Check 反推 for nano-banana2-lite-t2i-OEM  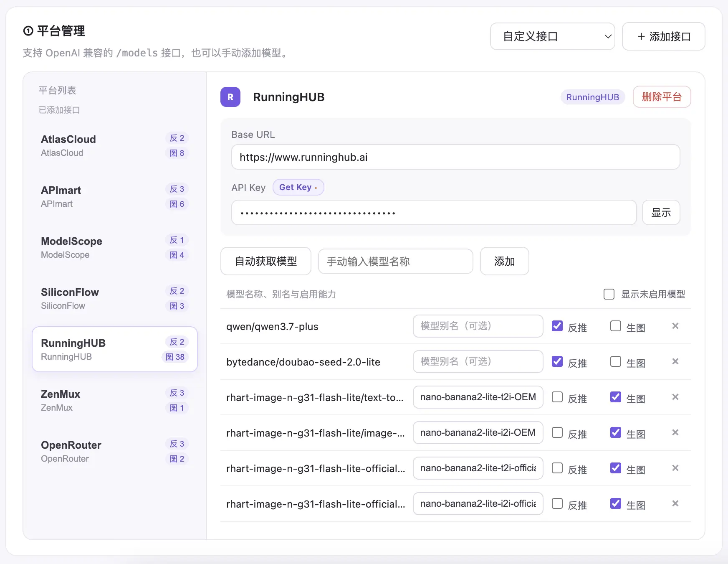click(557, 397)
